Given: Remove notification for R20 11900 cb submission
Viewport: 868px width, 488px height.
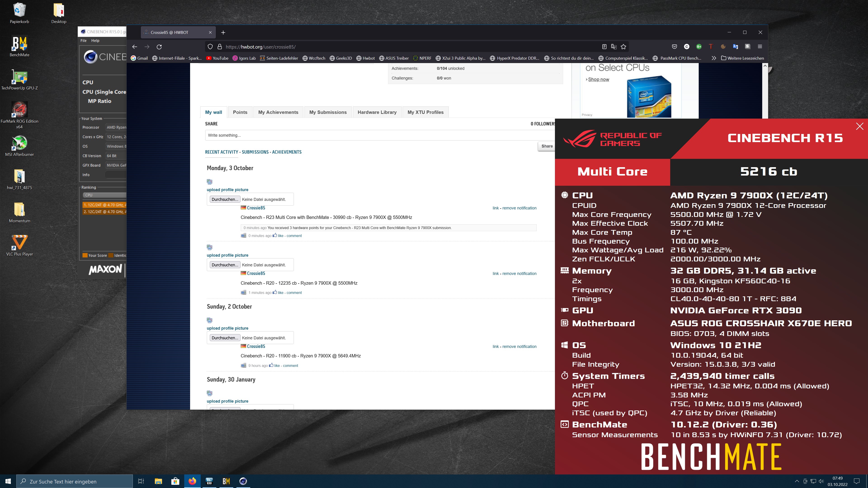Looking at the screenshot, I should [x=519, y=347].
